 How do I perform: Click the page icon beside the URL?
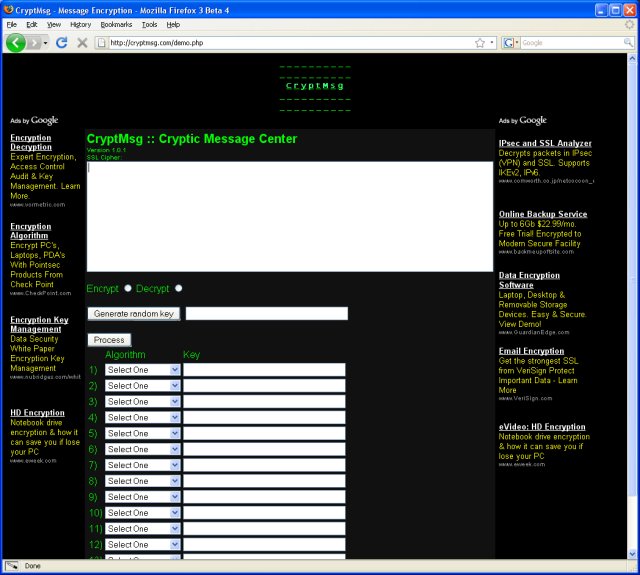102,42
